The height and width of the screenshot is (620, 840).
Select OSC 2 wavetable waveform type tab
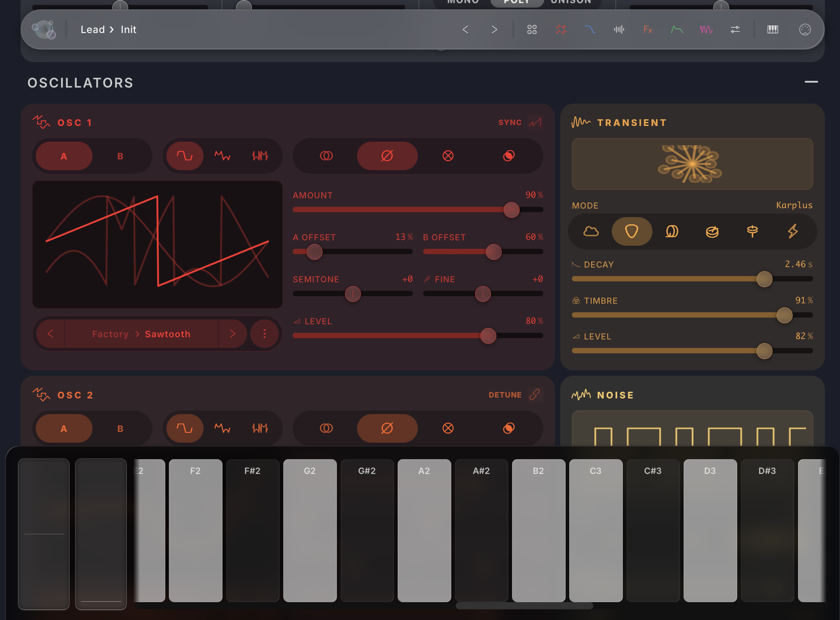pos(223,428)
